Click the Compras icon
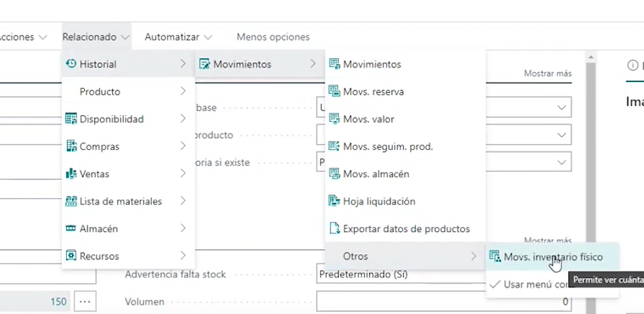 click(x=71, y=146)
